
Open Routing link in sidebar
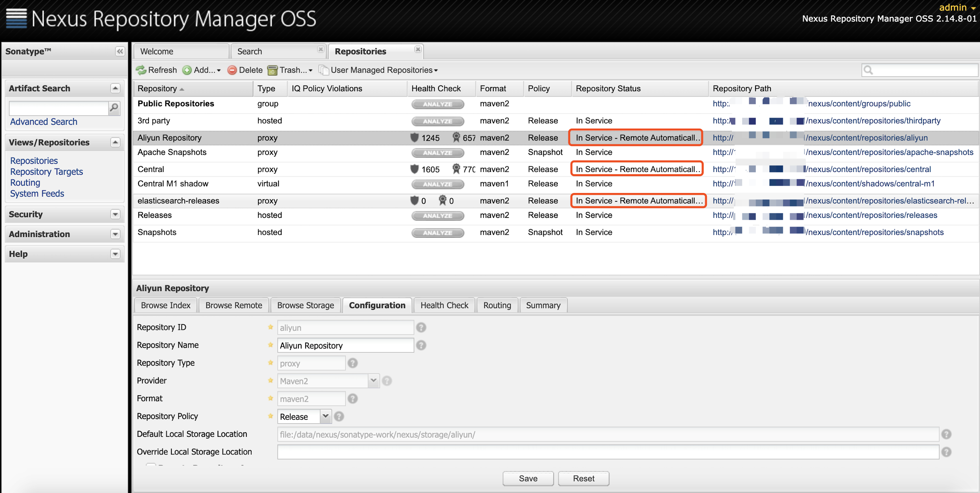point(25,183)
